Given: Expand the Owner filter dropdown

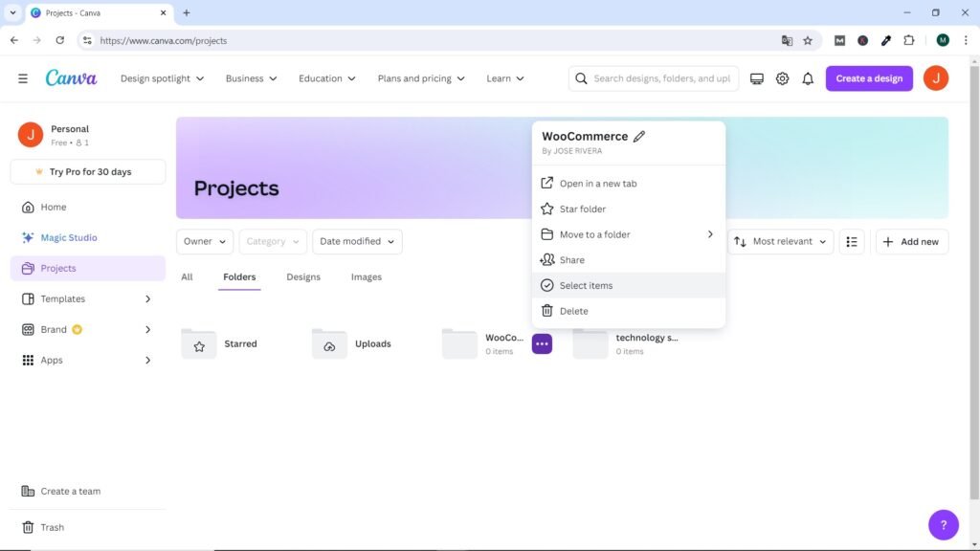Looking at the screenshot, I should (204, 242).
